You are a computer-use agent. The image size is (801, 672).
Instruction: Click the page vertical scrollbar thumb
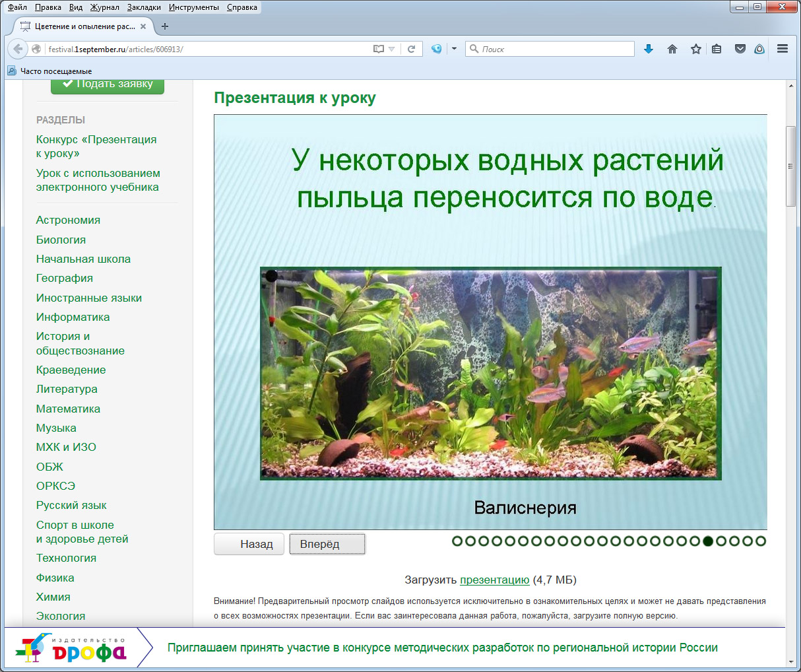790,166
